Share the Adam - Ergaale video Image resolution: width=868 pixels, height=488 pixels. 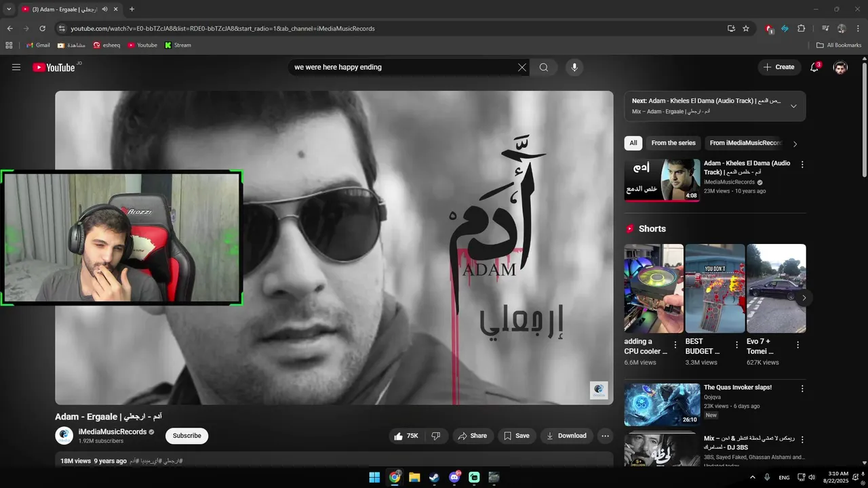472,436
